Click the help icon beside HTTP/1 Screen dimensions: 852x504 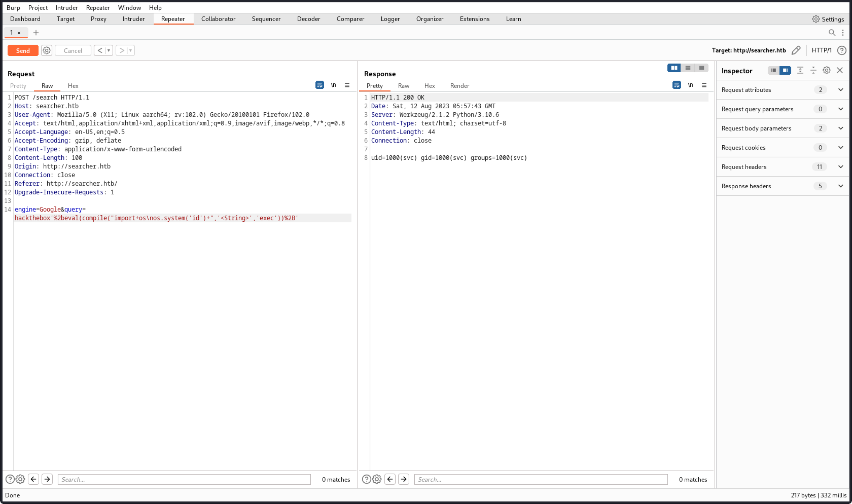[842, 50]
